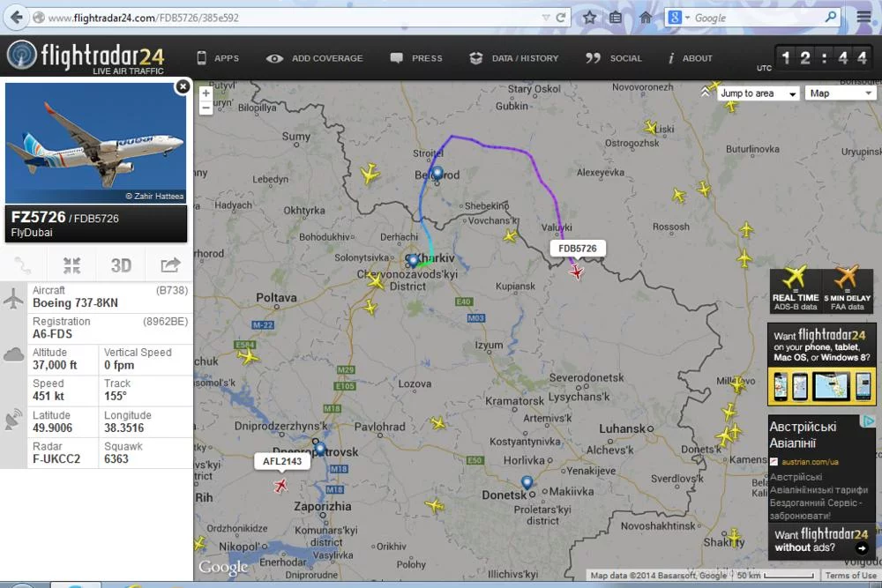
Task: Share this flight with the share icon
Action: [x=170, y=265]
